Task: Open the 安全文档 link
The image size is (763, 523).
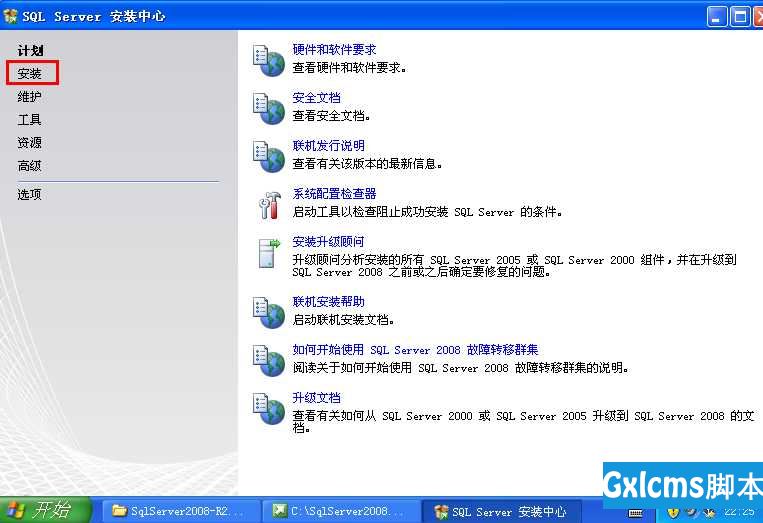Action: [316, 98]
